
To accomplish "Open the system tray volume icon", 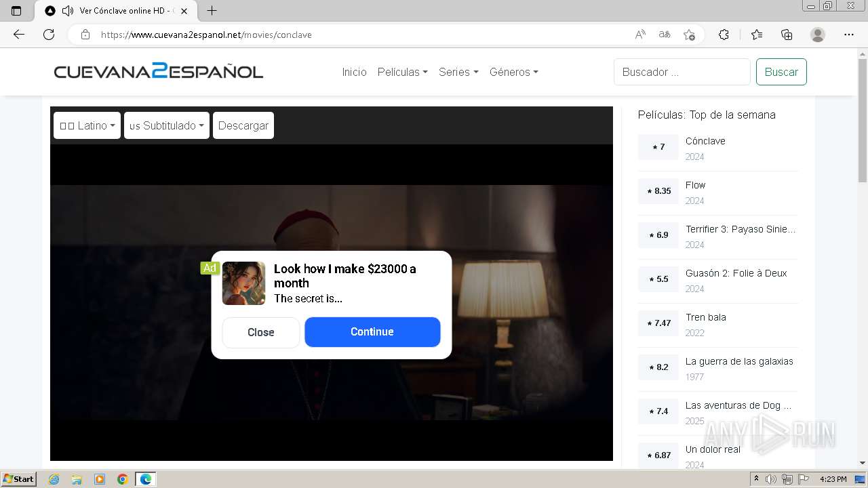I will click(x=771, y=479).
